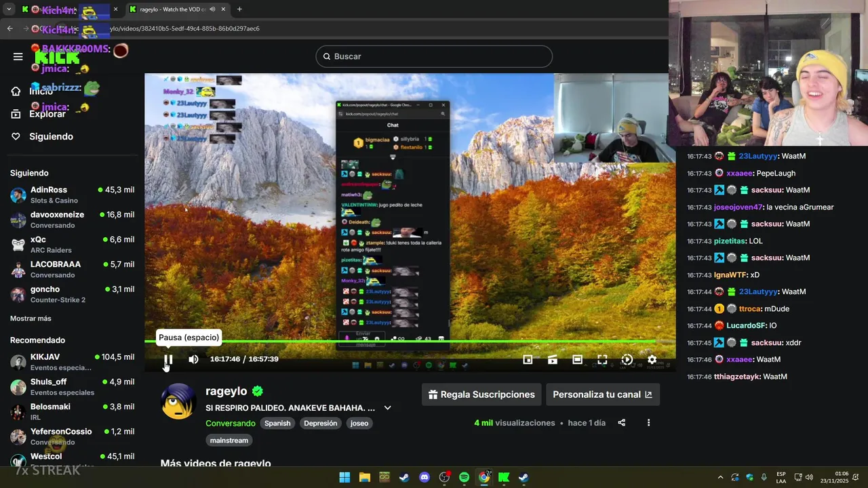This screenshot has width=868, height=488.
Task: Open xQc channel playing ARC Raiders
Action: pyautogui.click(x=73, y=245)
